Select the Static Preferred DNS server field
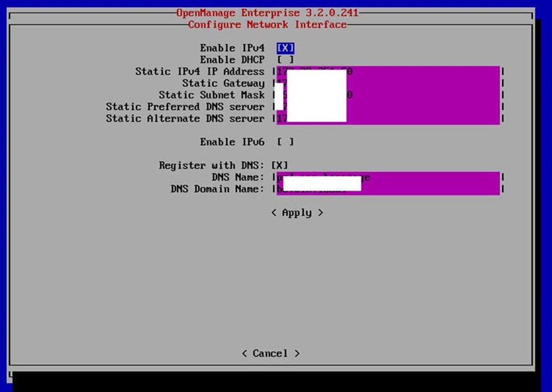 (388, 107)
